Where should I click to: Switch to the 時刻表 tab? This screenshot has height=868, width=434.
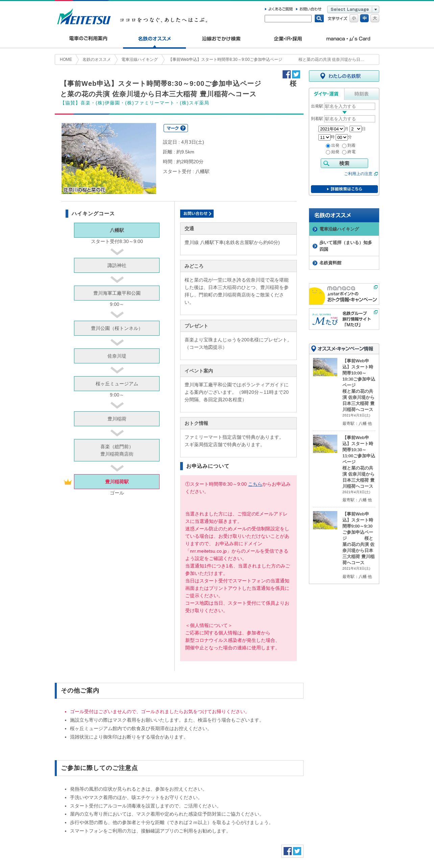(361, 94)
